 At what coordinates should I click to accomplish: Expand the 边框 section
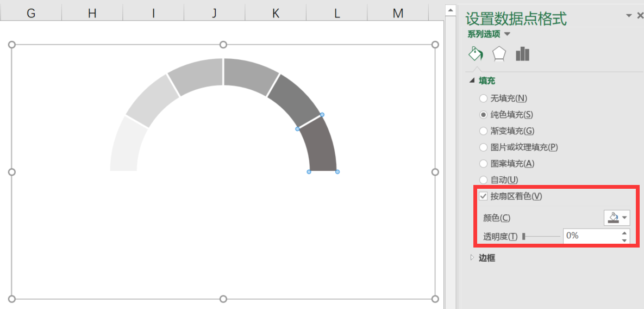click(x=471, y=258)
